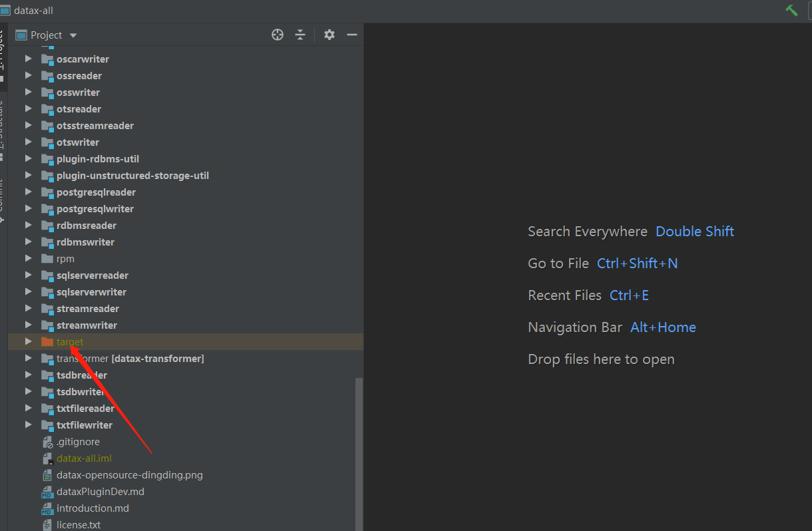This screenshot has height=531, width=812.
Task: Click the oscarwriter module folder icon
Action: pos(47,59)
